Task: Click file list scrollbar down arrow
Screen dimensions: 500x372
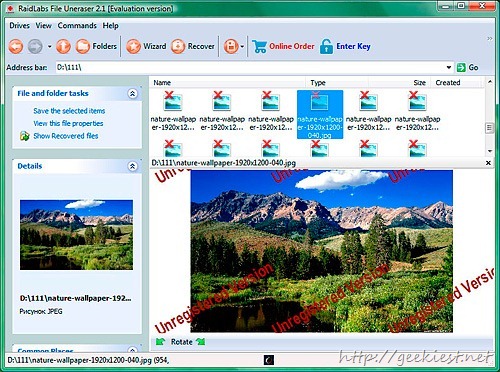Action: pyautogui.click(x=490, y=151)
